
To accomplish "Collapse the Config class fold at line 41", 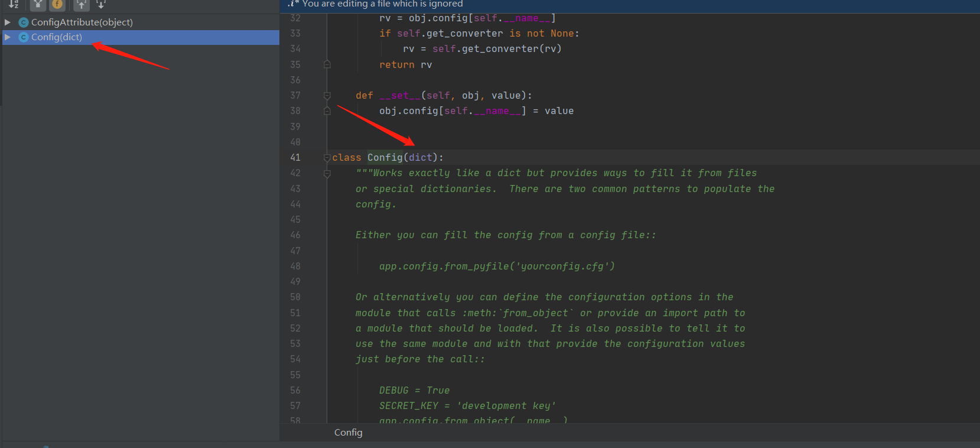I will 327,158.
